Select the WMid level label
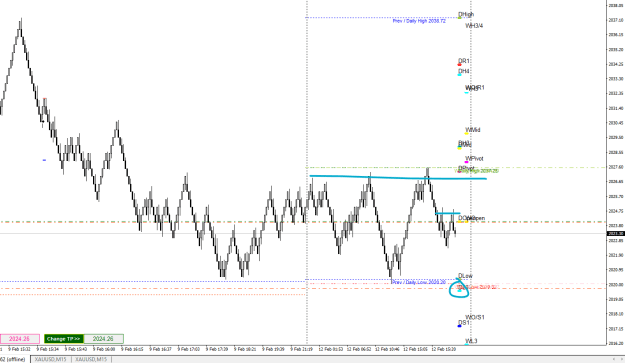625x363 pixels. click(x=473, y=130)
